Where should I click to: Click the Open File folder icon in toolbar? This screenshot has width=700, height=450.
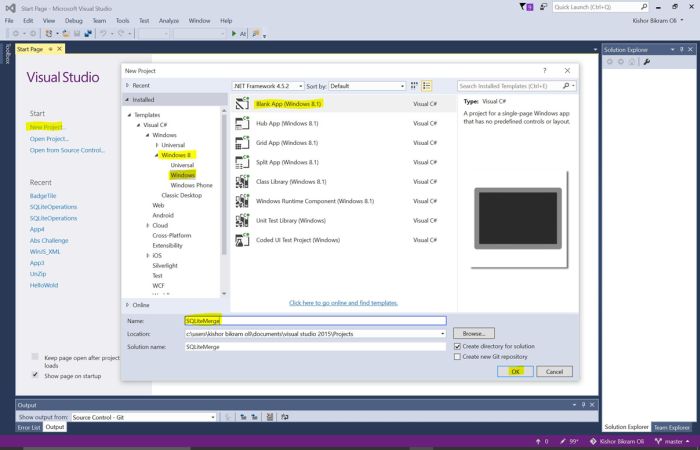point(66,33)
